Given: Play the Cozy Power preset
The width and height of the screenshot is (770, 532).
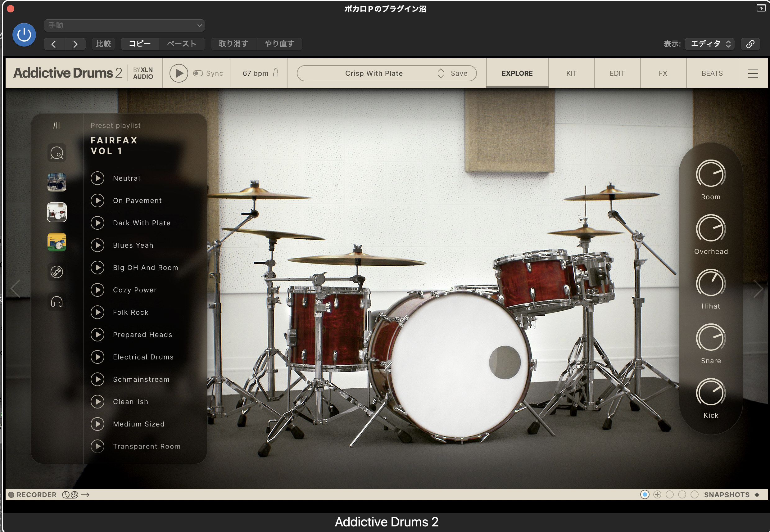Looking at the screenshot, I should 98,290.
